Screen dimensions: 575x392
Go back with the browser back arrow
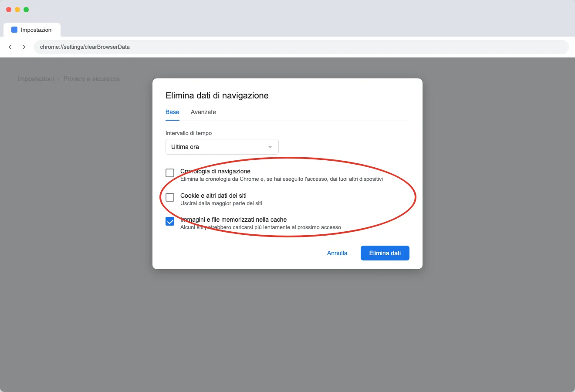coord(10,47)
